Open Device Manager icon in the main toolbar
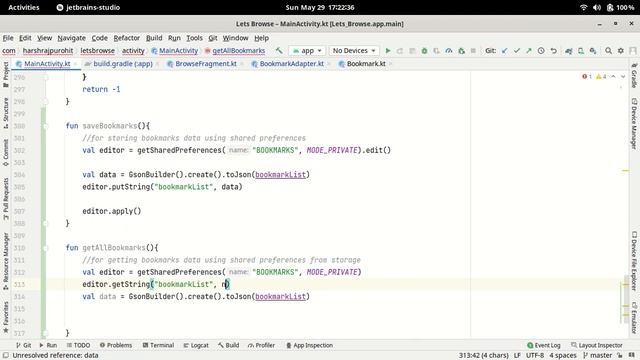This screenshot has width=640, height=360. tap(581, 51)
